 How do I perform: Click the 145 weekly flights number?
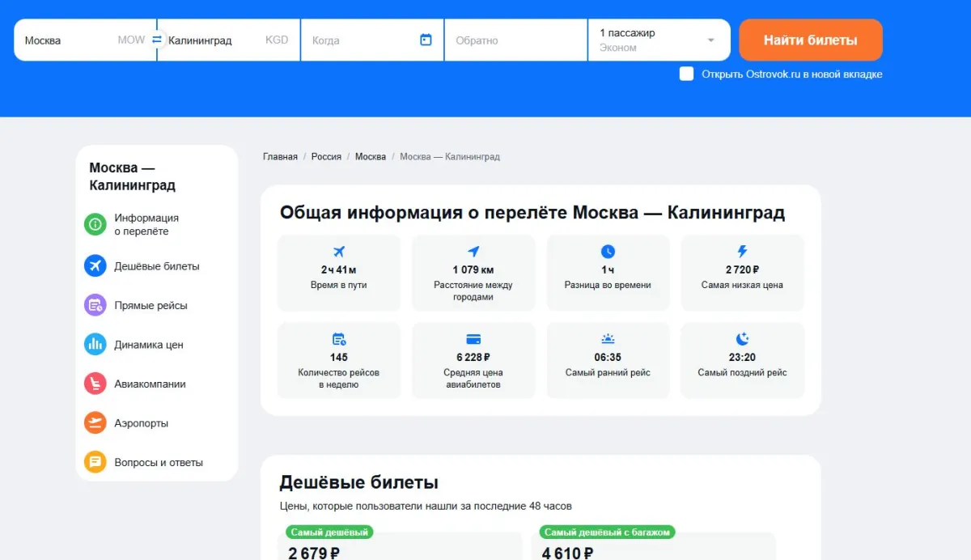339,358
